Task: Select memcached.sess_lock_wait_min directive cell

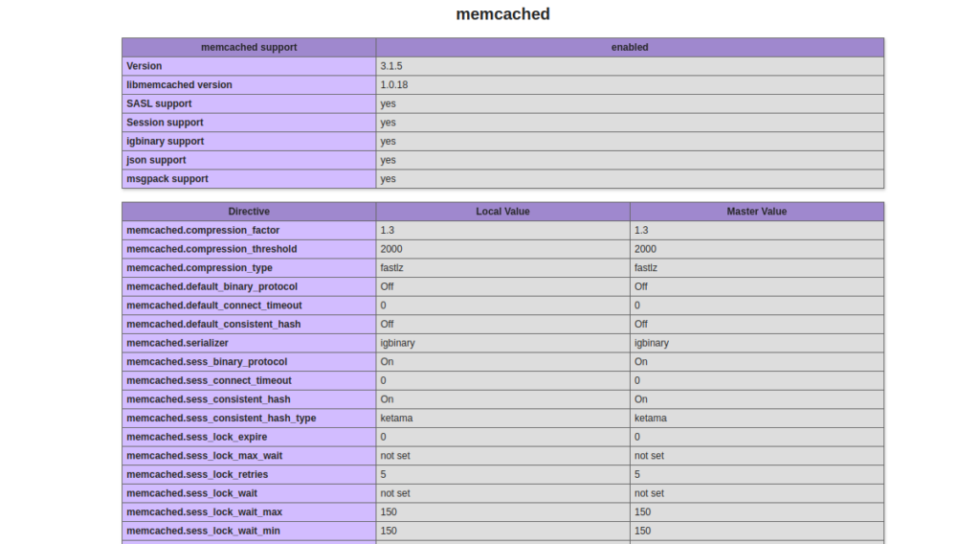Action: (x=249, y=531)
